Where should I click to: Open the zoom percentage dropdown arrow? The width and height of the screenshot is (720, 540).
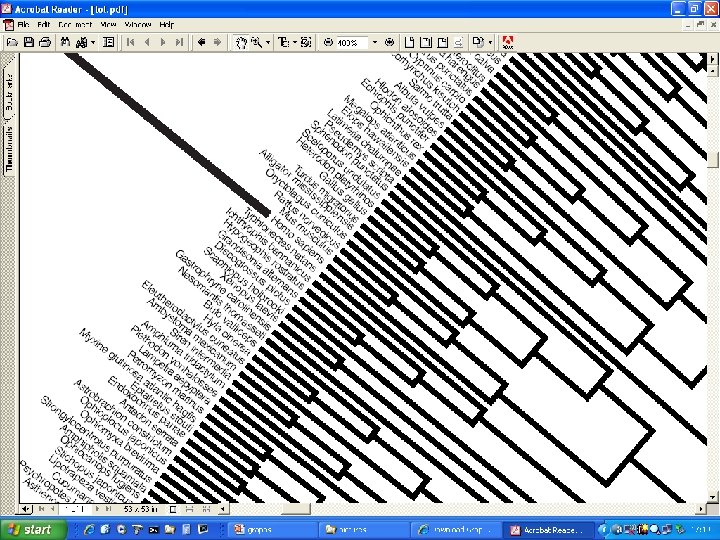375,43
